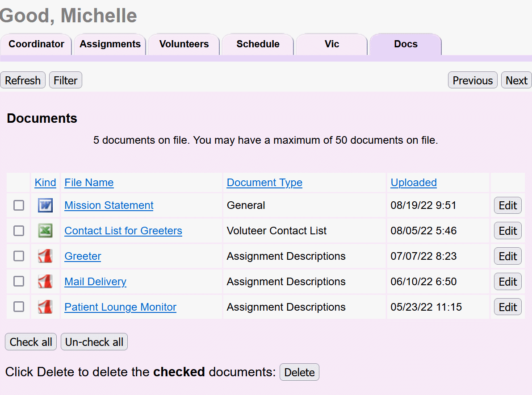
Task: Check the Patient Lounge Monitor row
Action: point(18,307)
